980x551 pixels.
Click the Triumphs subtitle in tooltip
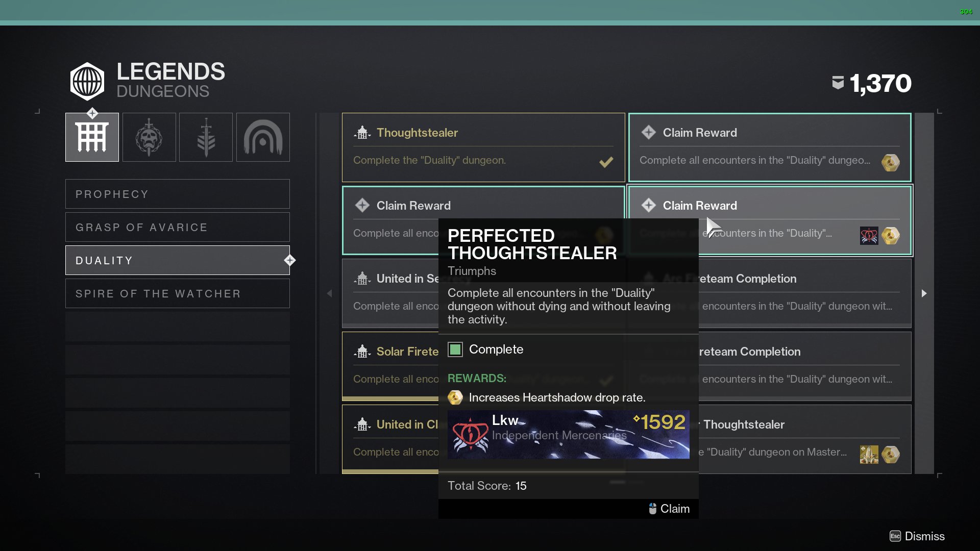point(472,271)
